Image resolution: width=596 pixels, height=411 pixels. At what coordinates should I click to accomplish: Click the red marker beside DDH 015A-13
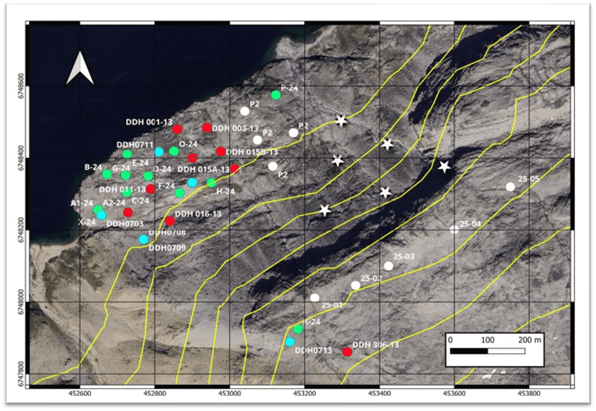(235, 168)
